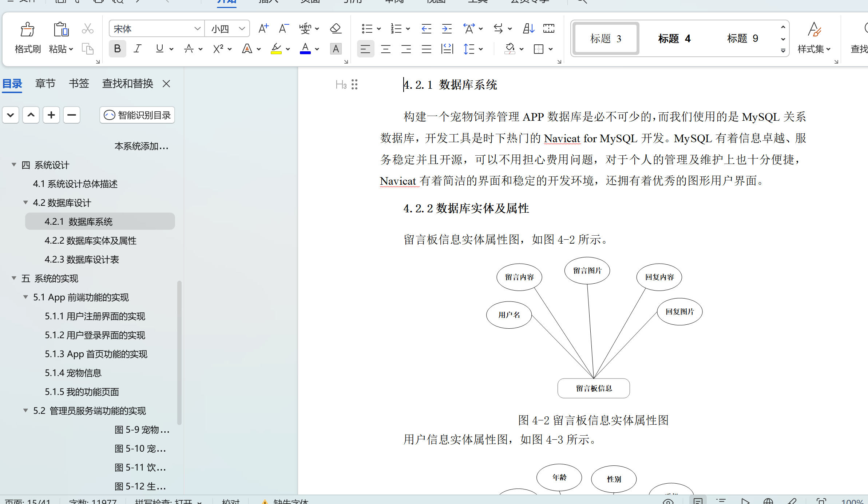Viewport: 868px width, 504px height.
Task: Switch to the 书签 panel tab
Action: (79, 84)
